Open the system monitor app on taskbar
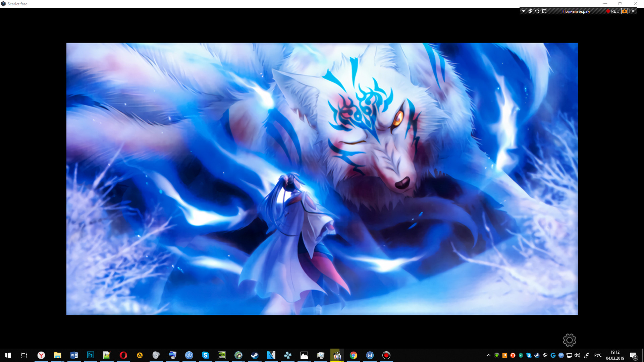Screen dimensions: 644x362 pos(321,355)
